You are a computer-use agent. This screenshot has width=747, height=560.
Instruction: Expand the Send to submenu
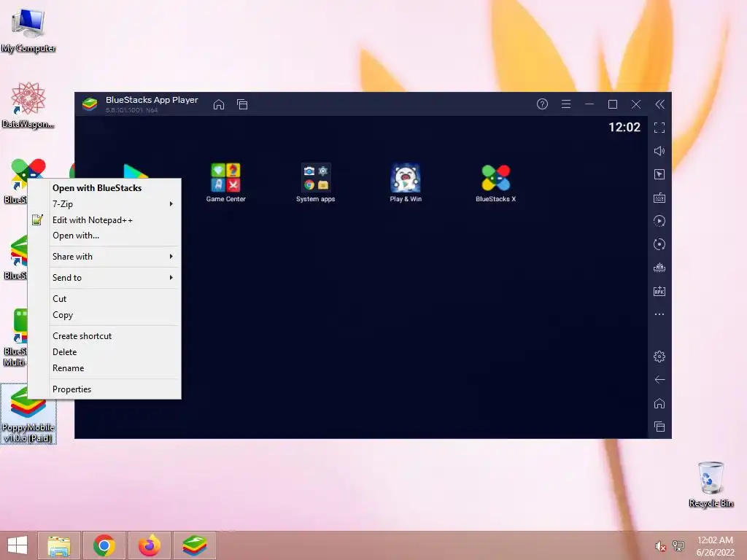(x=105, y=278)
